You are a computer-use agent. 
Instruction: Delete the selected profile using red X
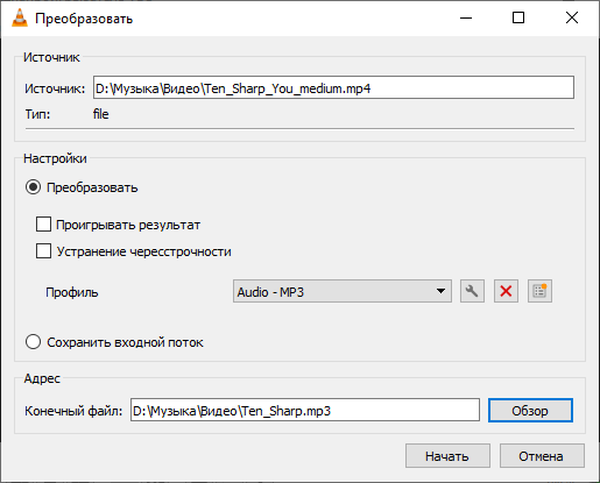point(506,291)
